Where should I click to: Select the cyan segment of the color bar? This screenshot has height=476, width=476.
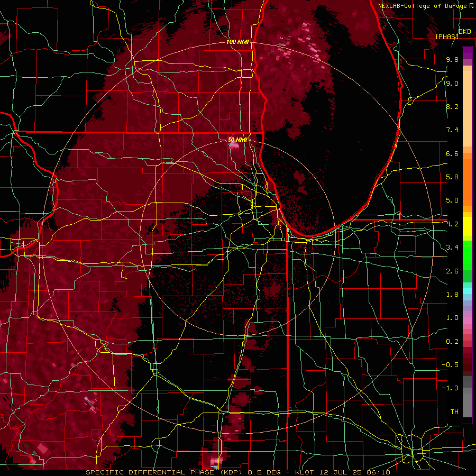[x=467, y=291]
